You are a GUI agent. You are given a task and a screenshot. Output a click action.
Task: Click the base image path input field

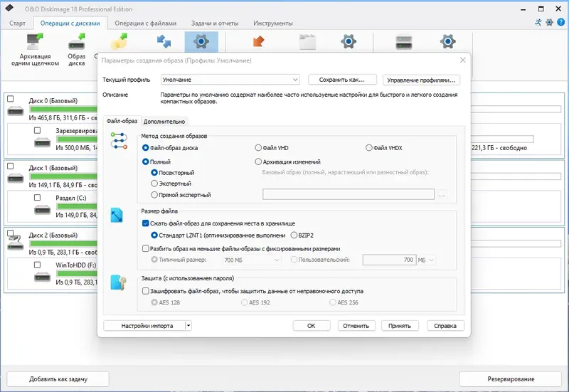(x=349, y=194)
